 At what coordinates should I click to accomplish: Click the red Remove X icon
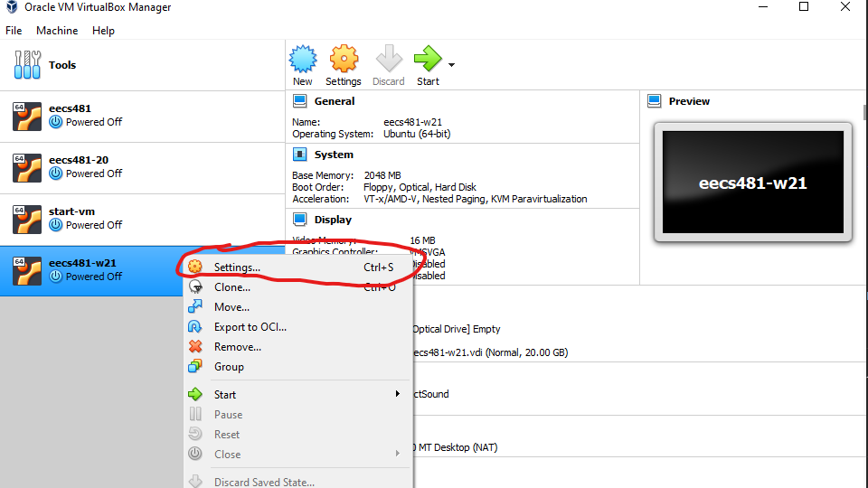pyautogui.click(x=195, y=346)
